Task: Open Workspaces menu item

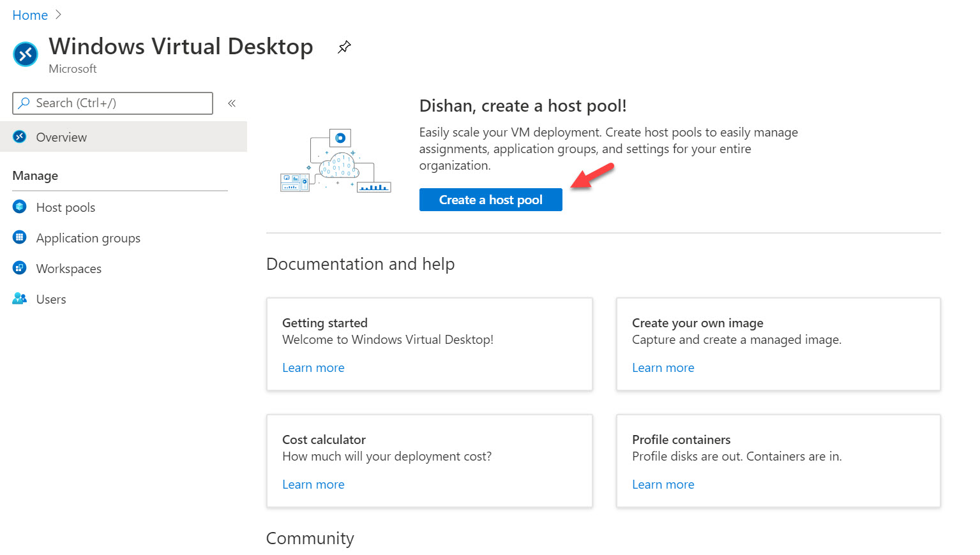Action: point(69,269)
